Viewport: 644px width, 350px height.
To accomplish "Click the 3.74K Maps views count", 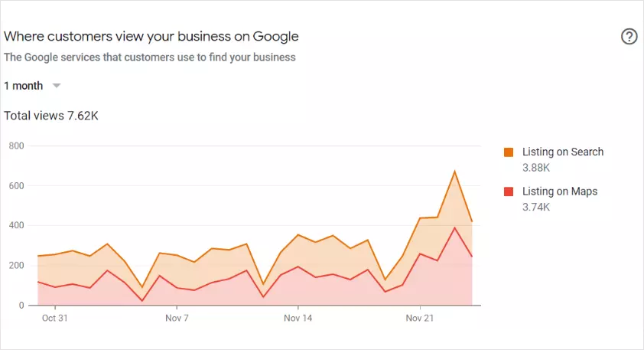I will click(x=538, y=206).
